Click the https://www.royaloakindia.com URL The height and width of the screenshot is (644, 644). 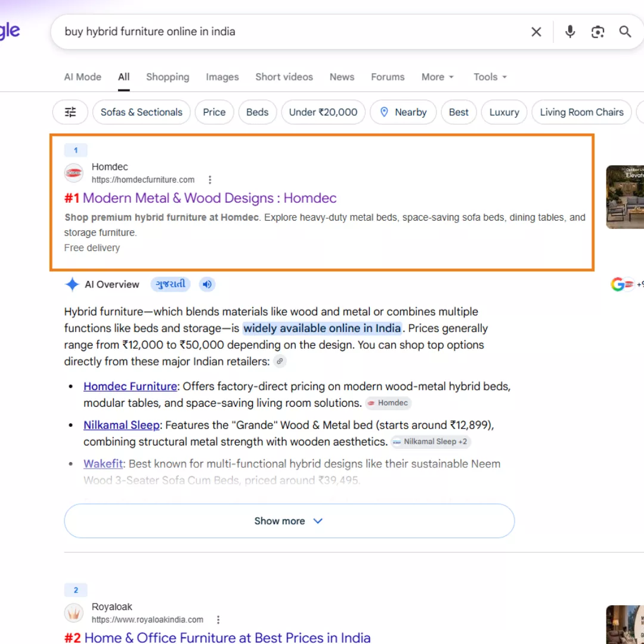coord(147,620)
